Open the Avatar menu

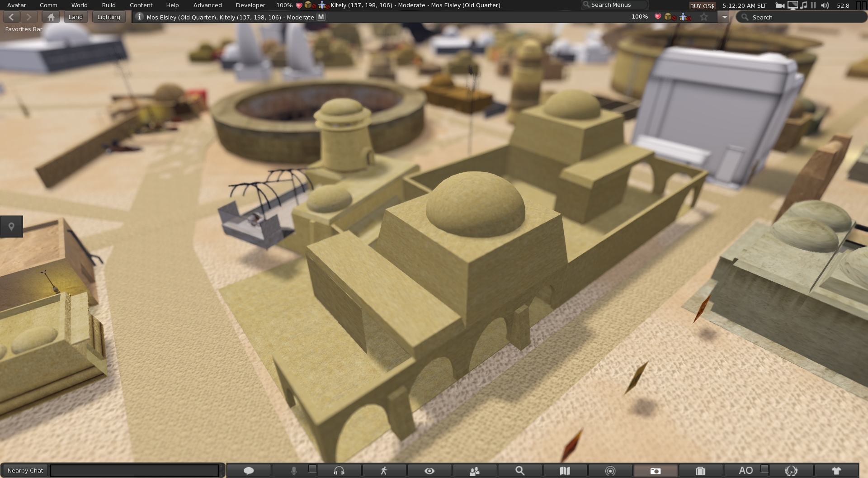[x=17, y=5]
